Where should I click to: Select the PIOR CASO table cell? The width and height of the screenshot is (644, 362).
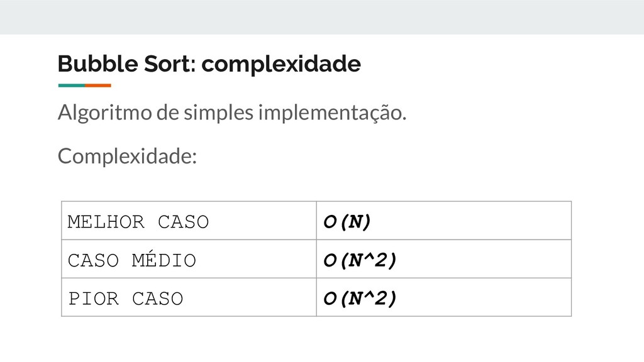click(189, 297)
